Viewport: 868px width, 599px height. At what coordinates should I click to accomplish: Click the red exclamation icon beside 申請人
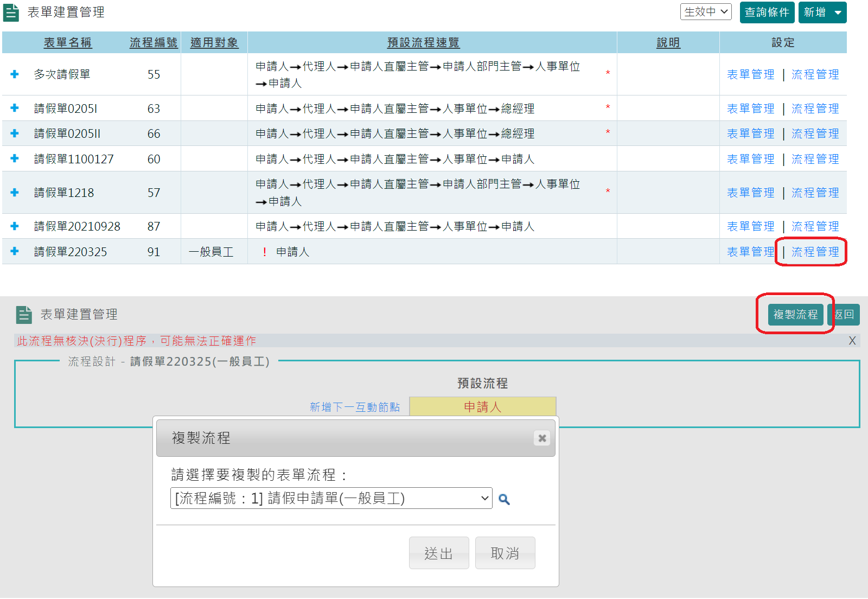[x=264, y=251]
